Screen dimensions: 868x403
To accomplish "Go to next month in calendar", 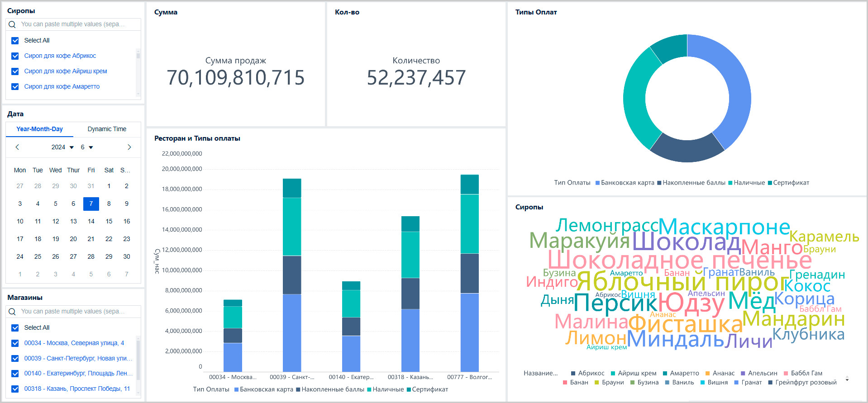I will pyautogui.click(x=129, y=147).
